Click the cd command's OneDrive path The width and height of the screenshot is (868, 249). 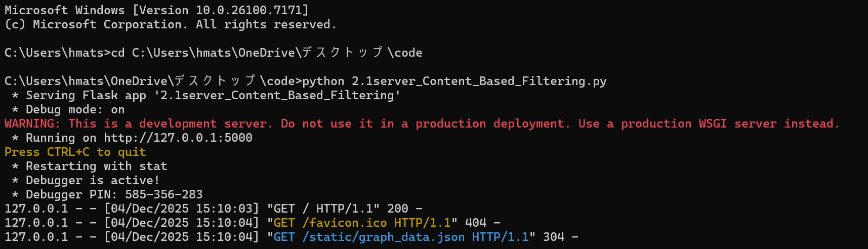[x=277, y=53]
